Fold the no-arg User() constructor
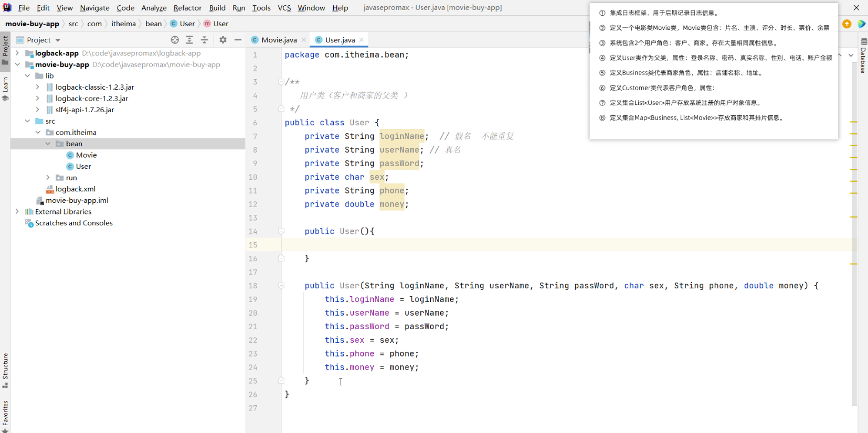Viewport: 868px width, 433px height. pyautogui.click(x=281, y=231)
